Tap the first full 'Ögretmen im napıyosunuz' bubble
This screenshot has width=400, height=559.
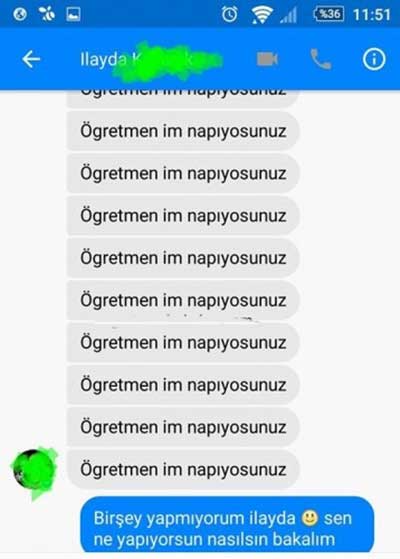183,131
